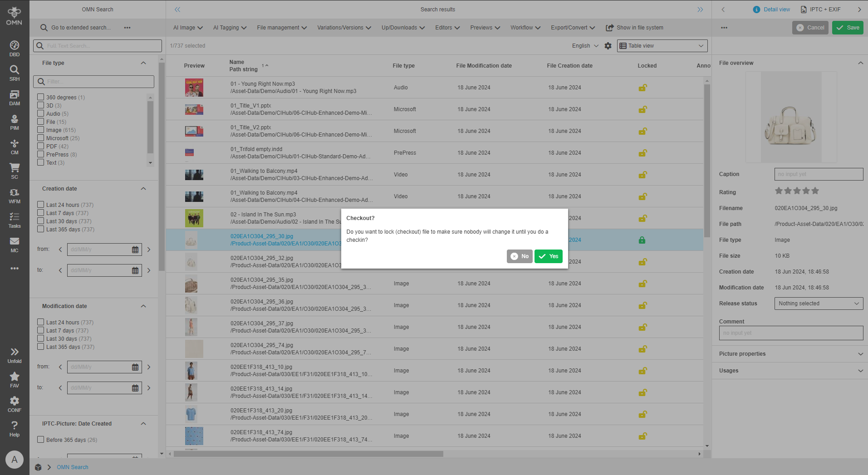Enable the Image file type filter
This screenshot has height=475, width=868.
point(40,130)
